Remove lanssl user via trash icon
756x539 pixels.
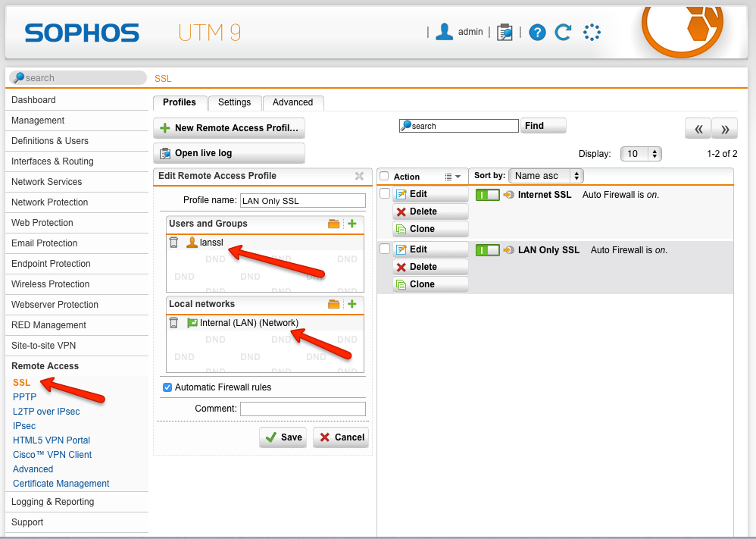coord(174,243)
